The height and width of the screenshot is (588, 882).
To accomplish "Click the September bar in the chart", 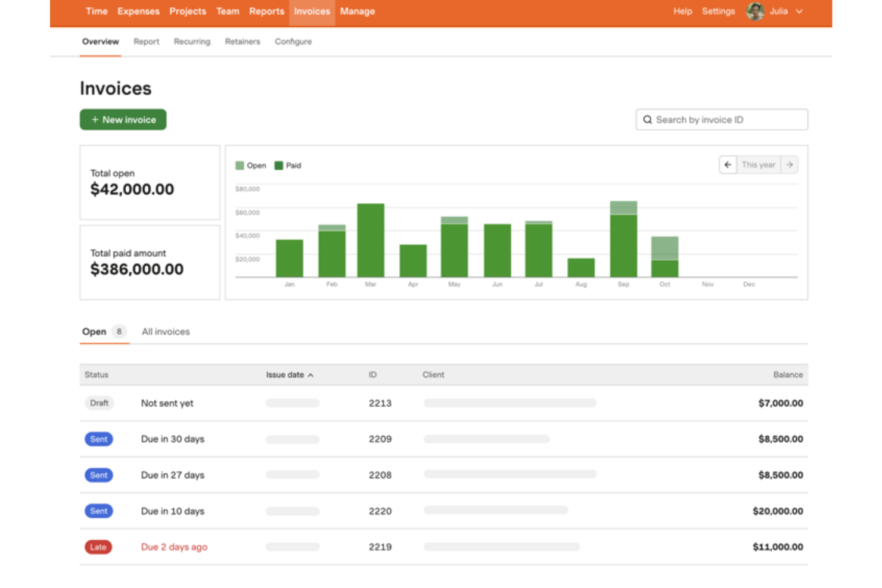I will [x=623, y=238].
